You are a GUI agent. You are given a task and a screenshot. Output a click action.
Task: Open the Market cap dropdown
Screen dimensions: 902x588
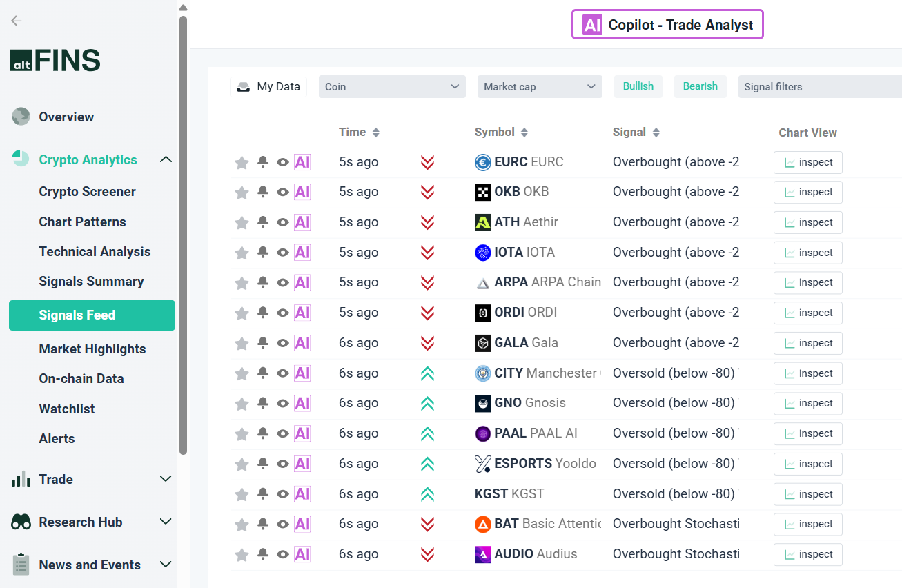click(x=540, y=87)
